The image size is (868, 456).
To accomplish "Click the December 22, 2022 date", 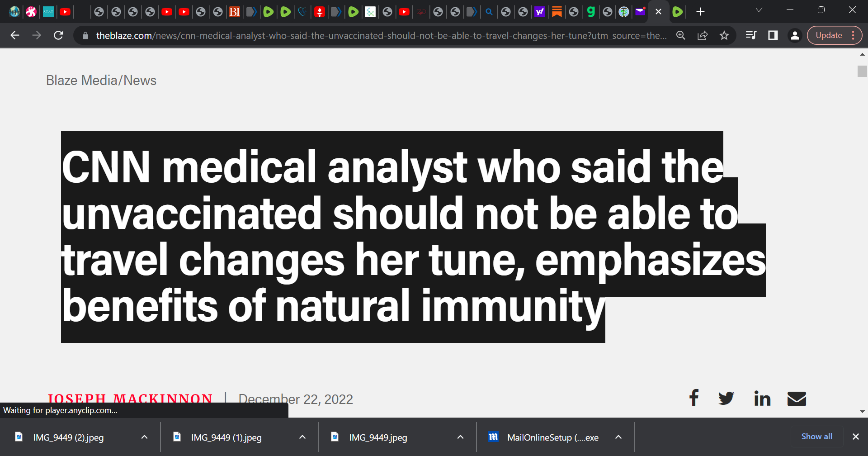I will (296, 399).
